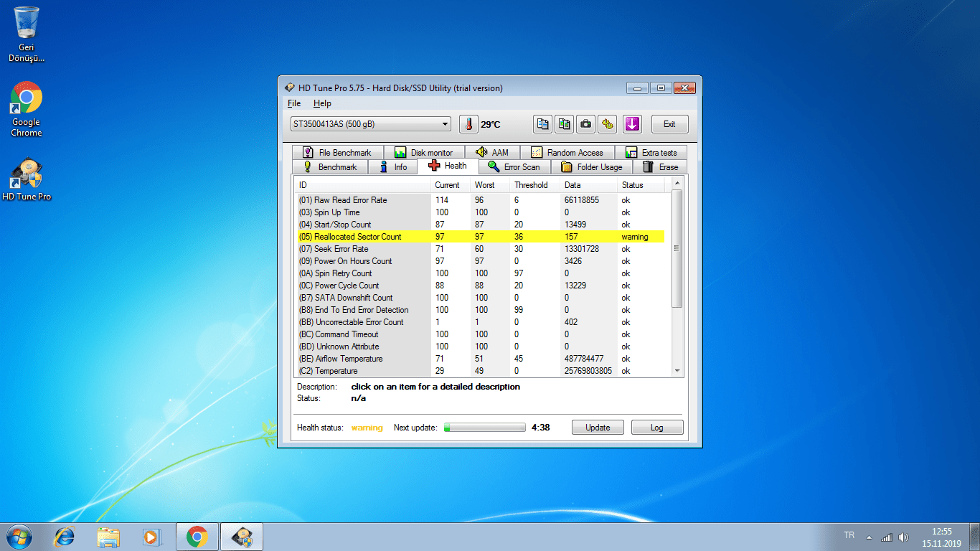This screenshot has width=980, height=551.
Task: Click the Threshold column header
Action: 536,185
